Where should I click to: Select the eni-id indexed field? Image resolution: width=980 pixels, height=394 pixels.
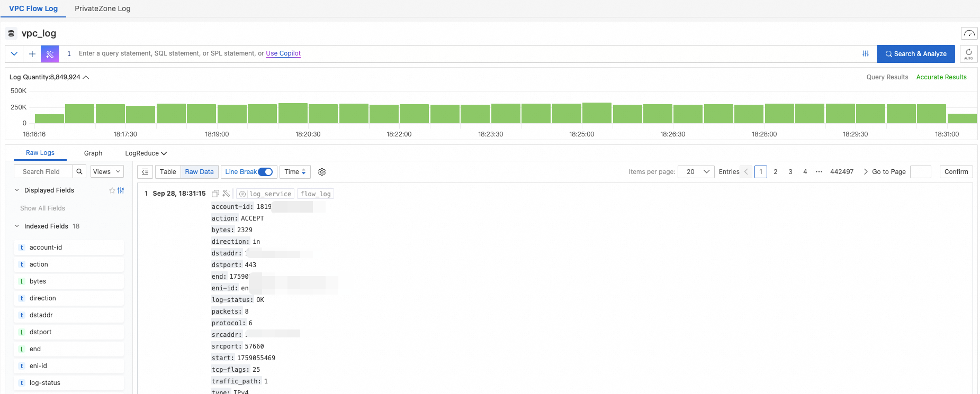pyautogui.click(x=69, y=366)
